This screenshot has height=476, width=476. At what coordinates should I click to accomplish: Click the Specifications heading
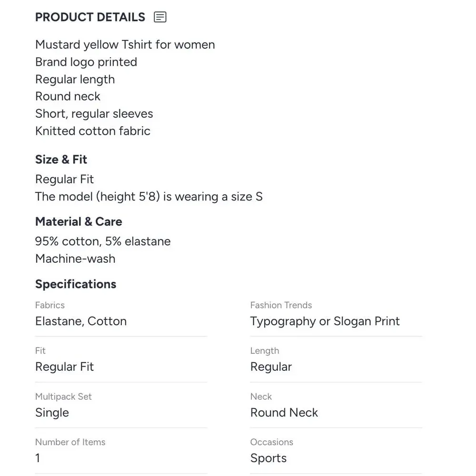pyautogui.click(x=76, y=284)
